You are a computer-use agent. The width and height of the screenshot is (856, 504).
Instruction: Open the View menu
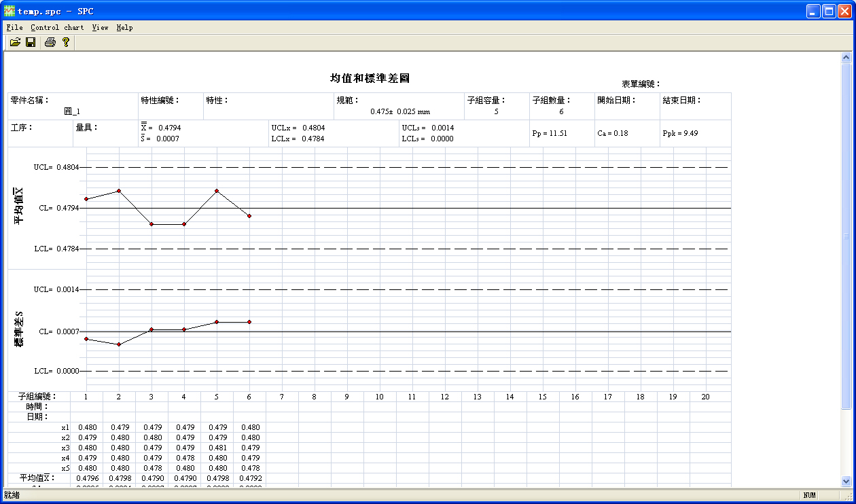tap(100, 28)
